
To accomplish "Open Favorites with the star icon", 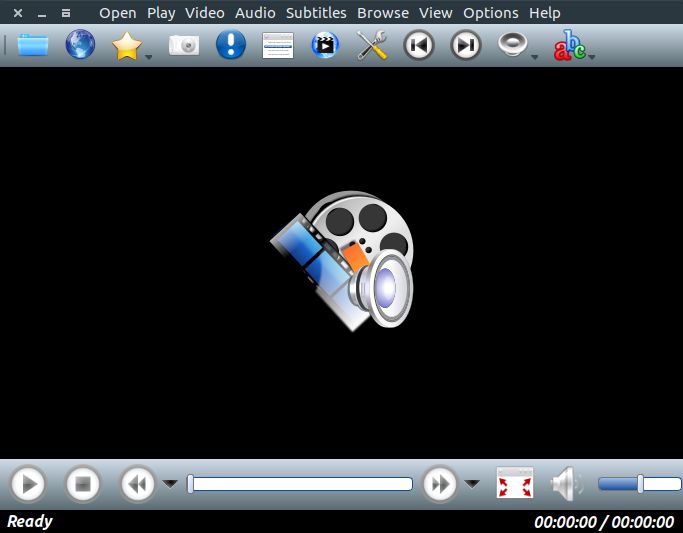I will tap(127, 45).
